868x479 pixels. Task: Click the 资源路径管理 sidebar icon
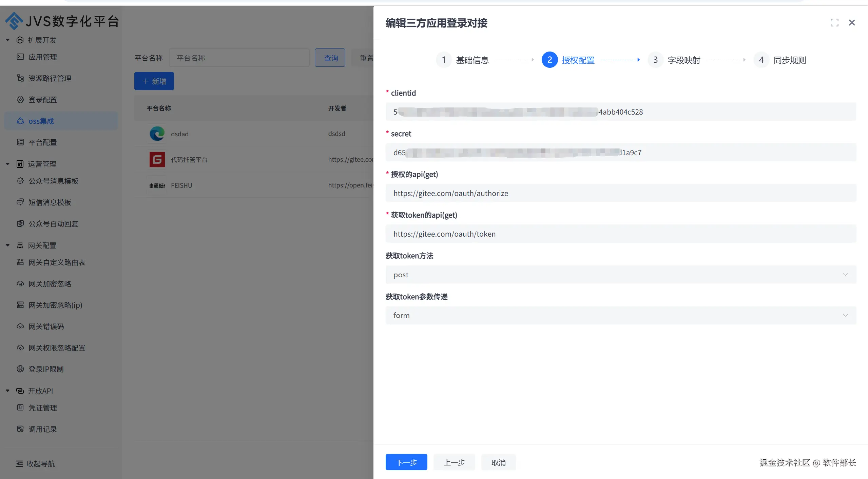(20, 78)
